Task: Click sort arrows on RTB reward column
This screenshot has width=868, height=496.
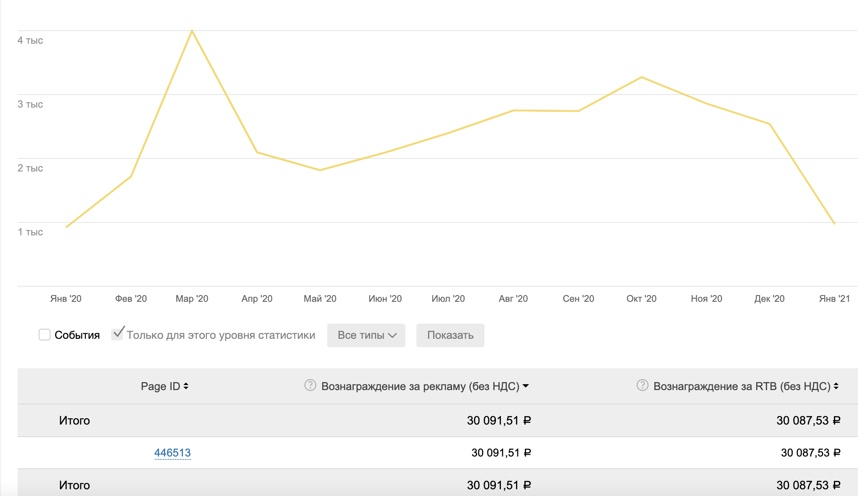Action: (x=836, y=386)
